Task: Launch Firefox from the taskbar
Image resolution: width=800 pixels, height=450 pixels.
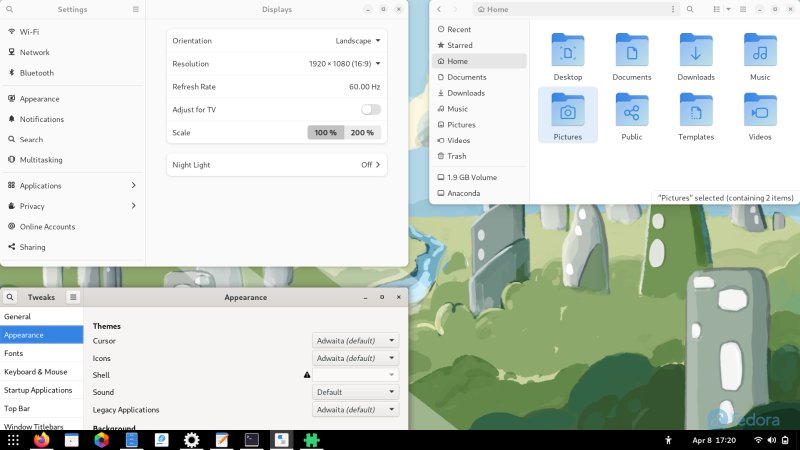Action: click(42, 440)
